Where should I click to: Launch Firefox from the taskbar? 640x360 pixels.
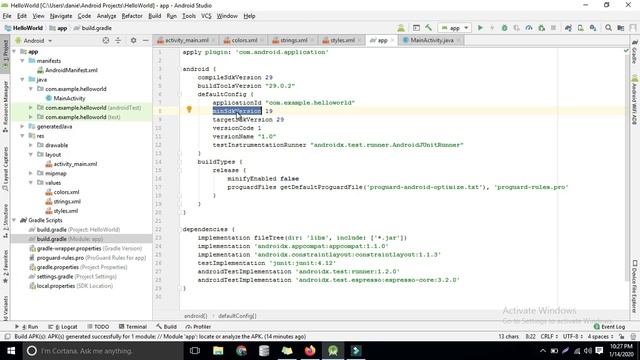(310, 351)
